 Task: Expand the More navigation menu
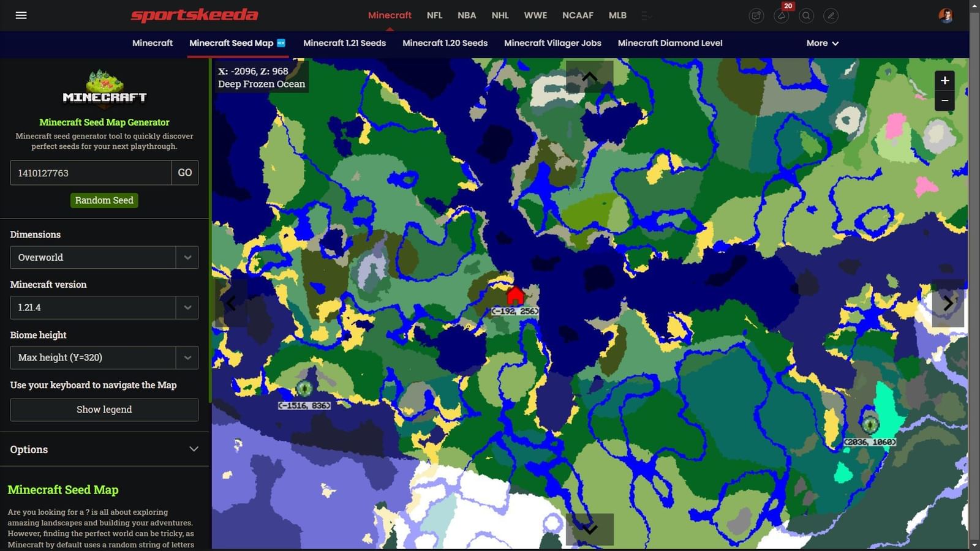(x=822, y=43)
